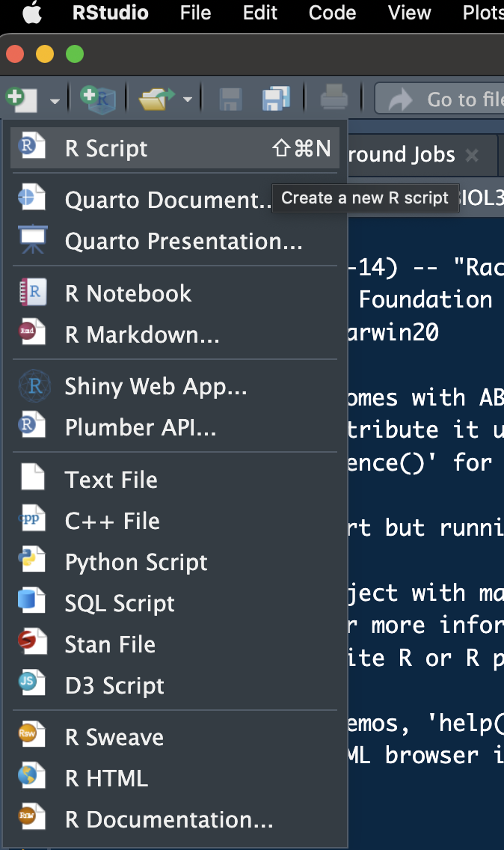Select R HTML from the menu

(175, 778)
